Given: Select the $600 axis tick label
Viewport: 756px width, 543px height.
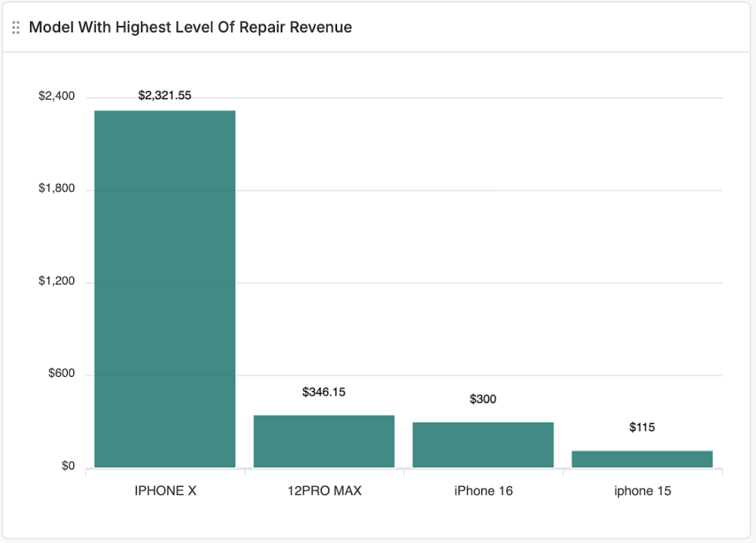Looking at the screenshot, I should (61, 373).
